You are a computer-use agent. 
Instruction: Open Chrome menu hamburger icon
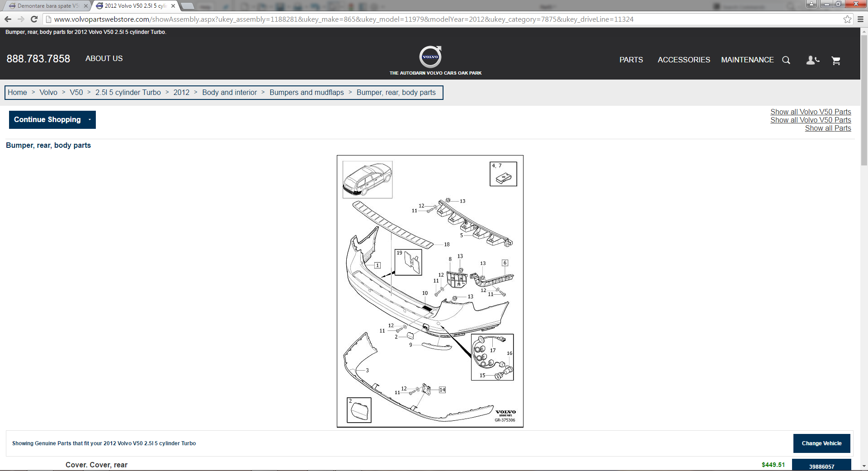861,19
